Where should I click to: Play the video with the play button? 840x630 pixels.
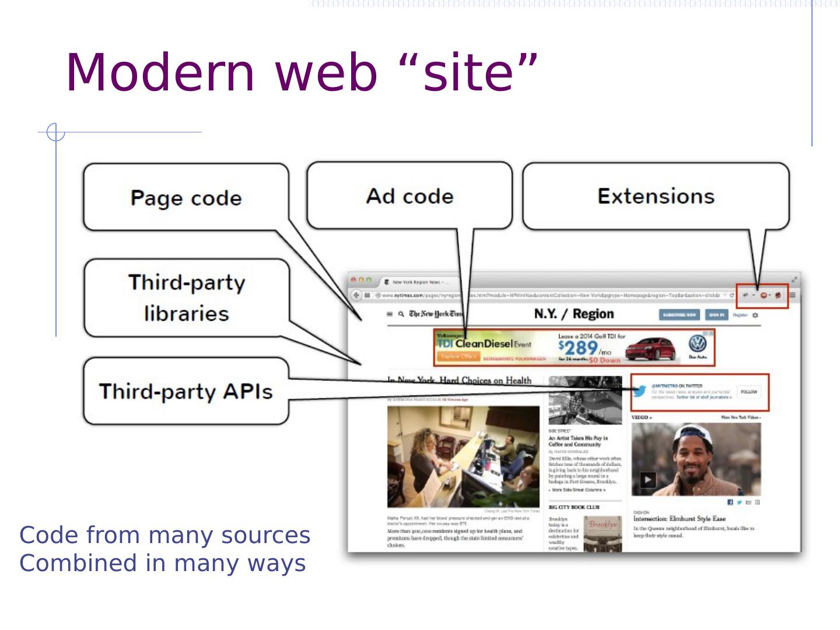click(648, 480)
